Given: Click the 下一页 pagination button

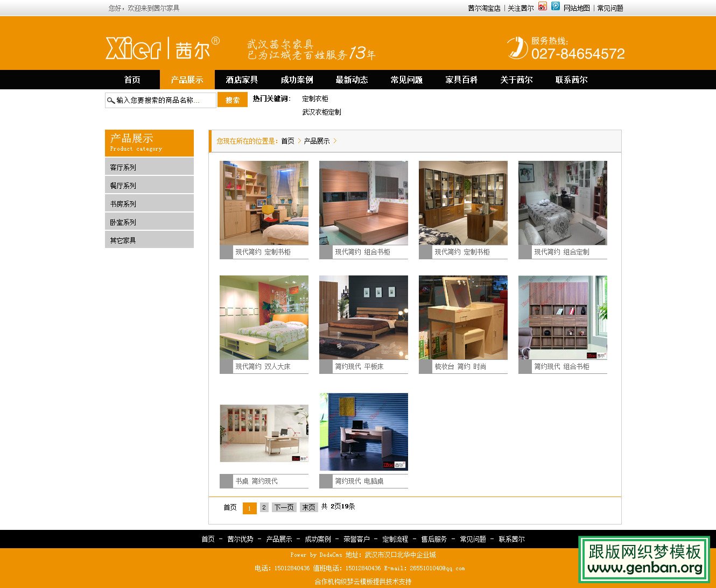Looking at the screenshot, I should tap(284, 507).
